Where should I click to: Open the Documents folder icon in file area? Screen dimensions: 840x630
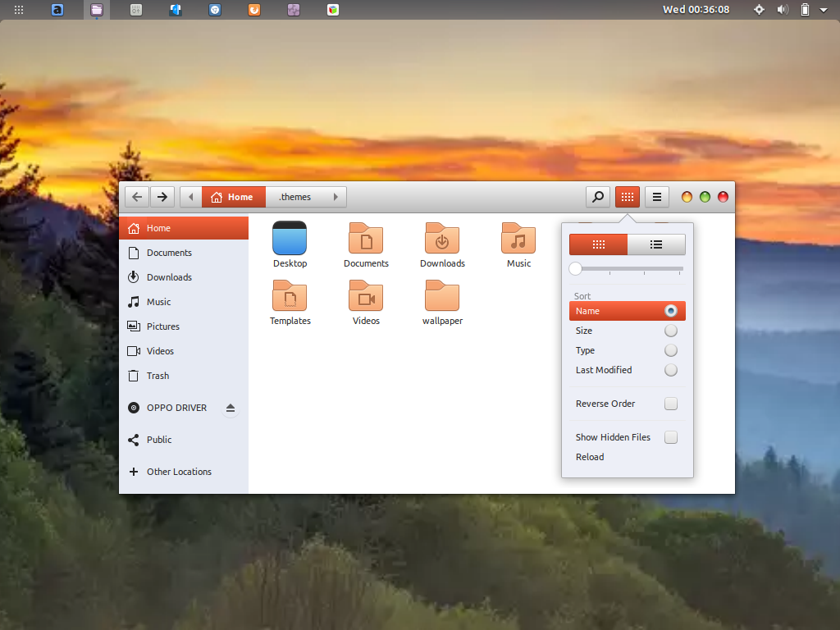click(x=366, y=244)
